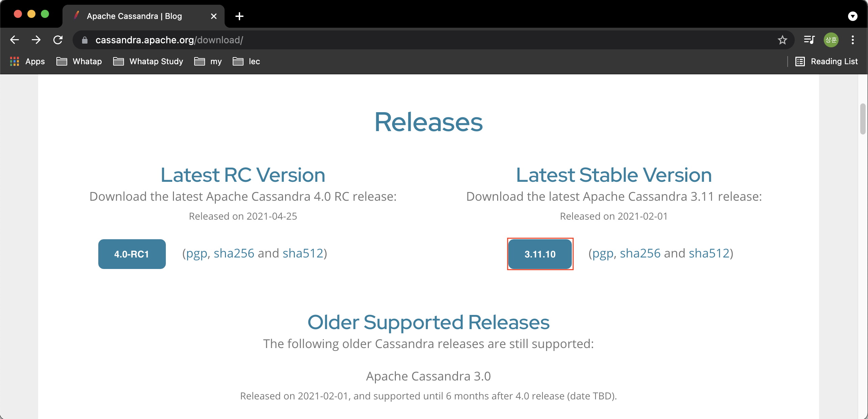
Task: Select the Apache Cassandra Blog tab
Action: 134,16
